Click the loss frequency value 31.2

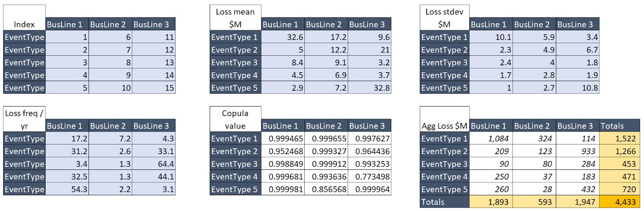tap(67, 151)
